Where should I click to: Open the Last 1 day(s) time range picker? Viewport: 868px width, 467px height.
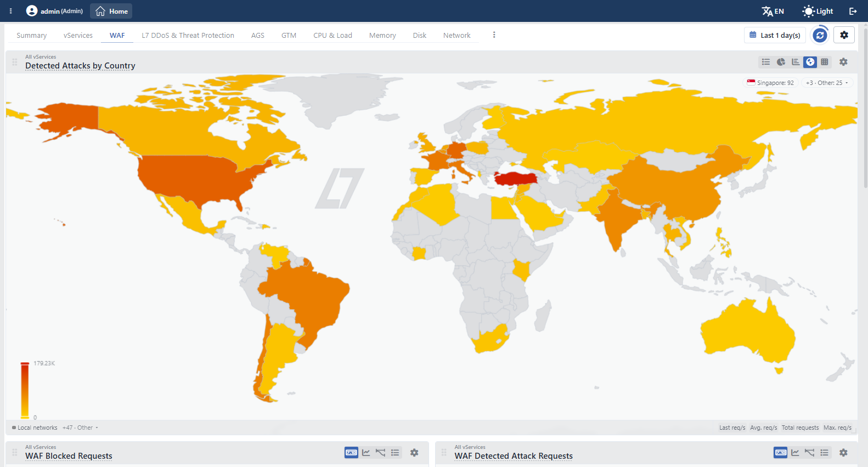coord(775,35)
